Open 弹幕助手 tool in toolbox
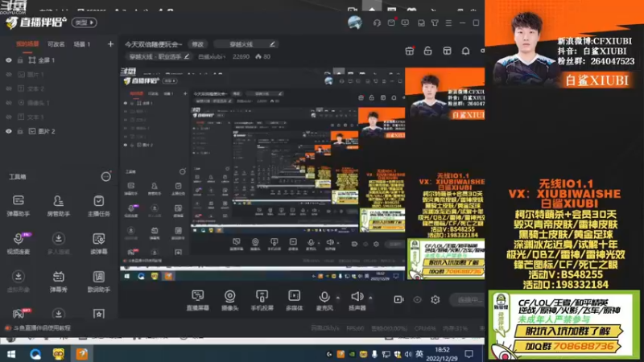 19,205
